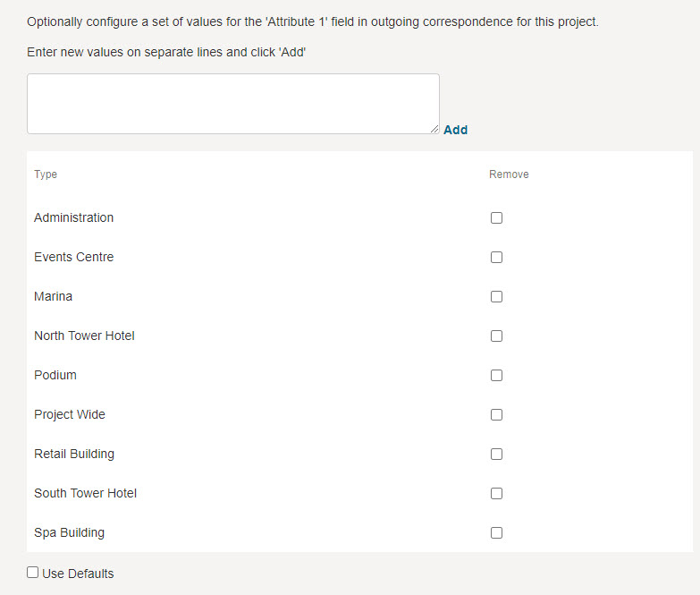Mark Marina for removal
The width and height of the screenshot is (700, 595).
(x=496, y=296)
